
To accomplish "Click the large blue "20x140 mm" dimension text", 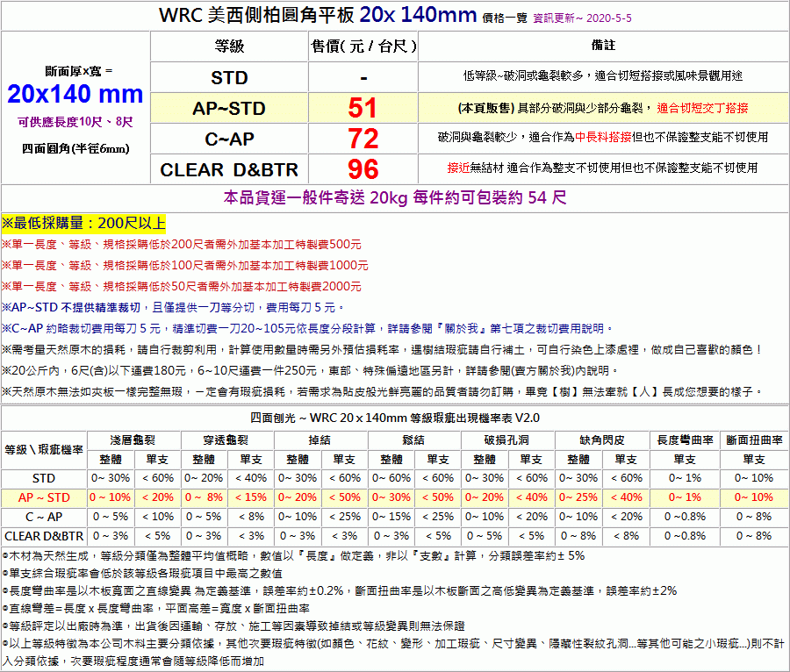I will (75, 94).
